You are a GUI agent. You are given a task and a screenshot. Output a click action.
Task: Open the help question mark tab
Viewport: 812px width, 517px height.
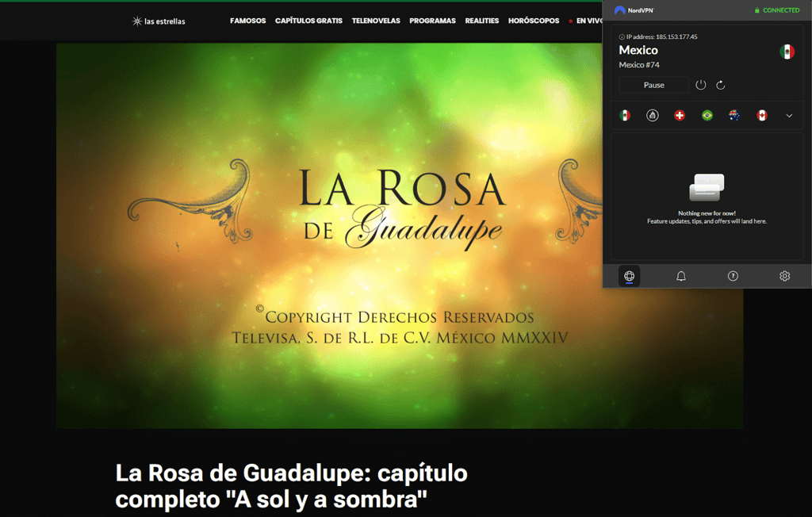click(x=733, y=276)
